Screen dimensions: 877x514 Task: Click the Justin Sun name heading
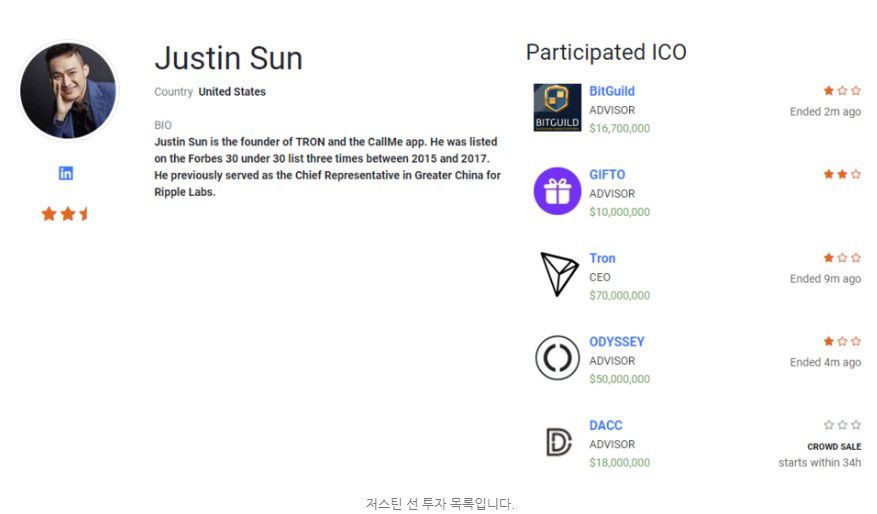click(x=229, y=58)
